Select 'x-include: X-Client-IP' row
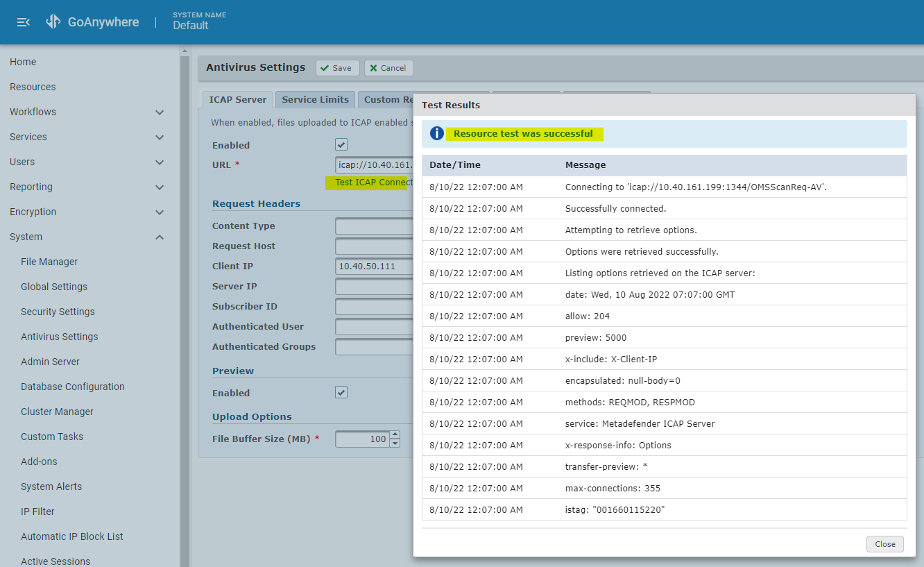Viewport: 924px width, 567px height. [x=664, y=359]
